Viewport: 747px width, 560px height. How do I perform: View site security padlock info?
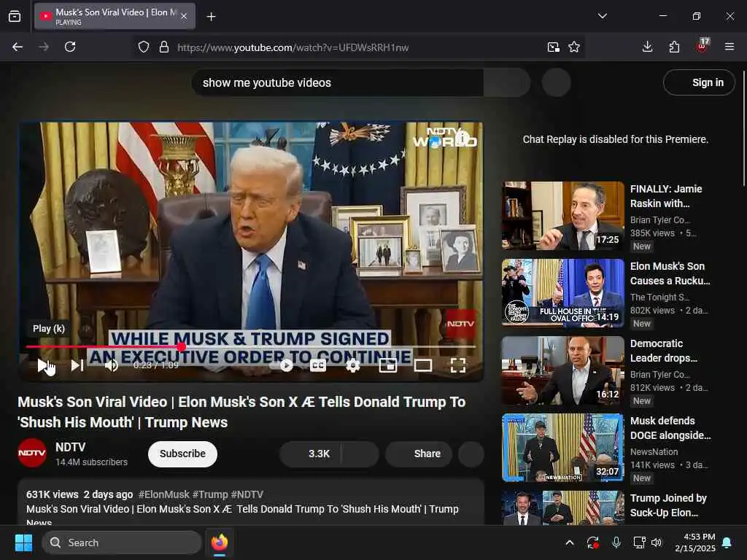click(164, 47)
